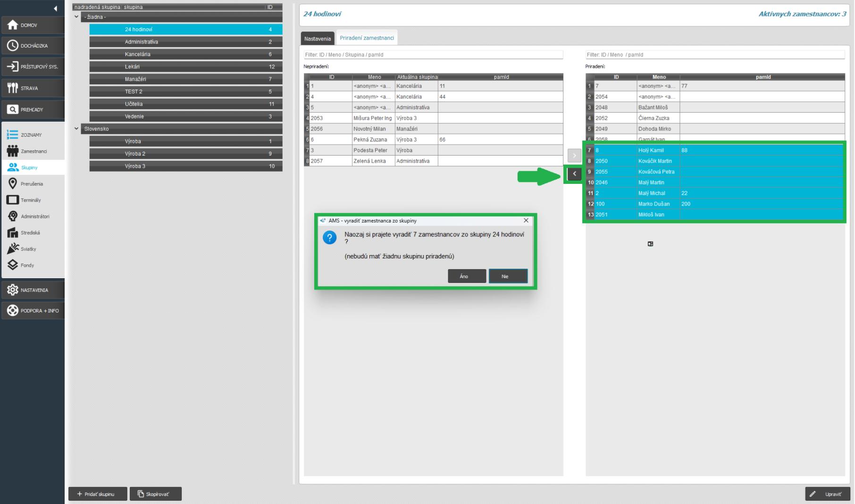
Task: Collapse the '- žiadna -' group tree
Action: coord(76,17)
